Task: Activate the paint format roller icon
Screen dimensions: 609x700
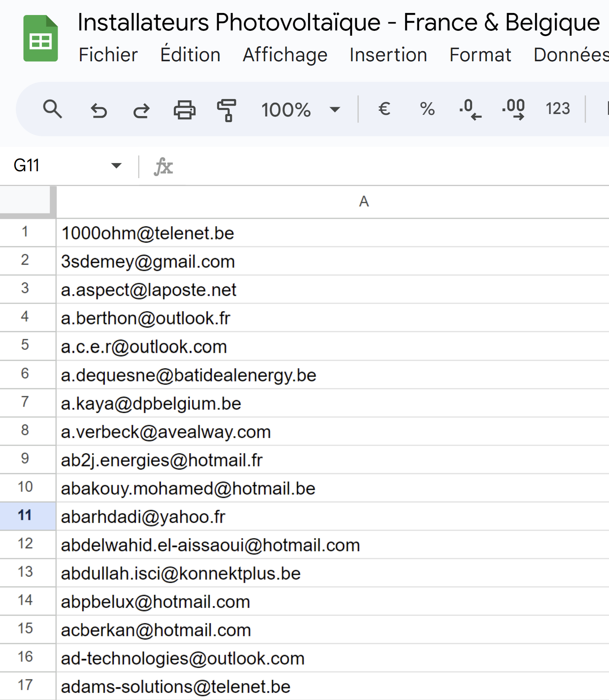Action: click(227, 110)
